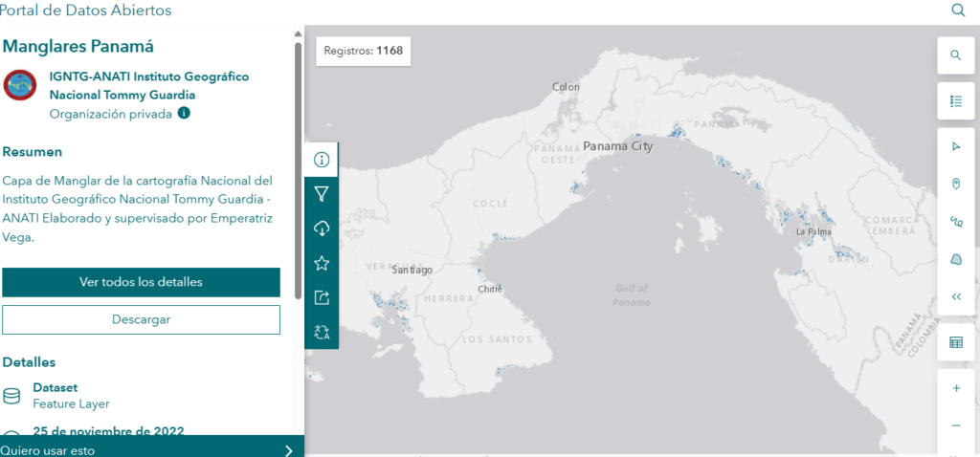Screen dimensions: 980x457
Task: Click the share icon in sidebar
Action: (322, 297)
